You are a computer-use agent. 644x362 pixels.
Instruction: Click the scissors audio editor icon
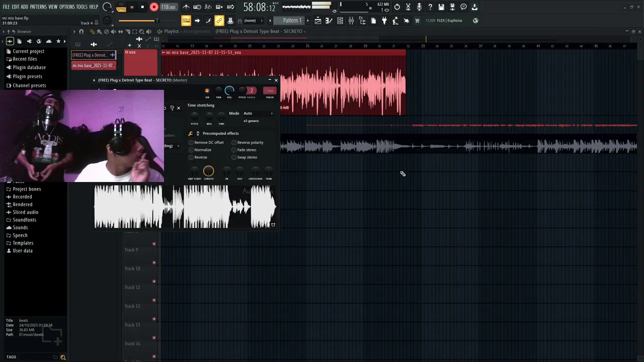click(x=408, y=7)
